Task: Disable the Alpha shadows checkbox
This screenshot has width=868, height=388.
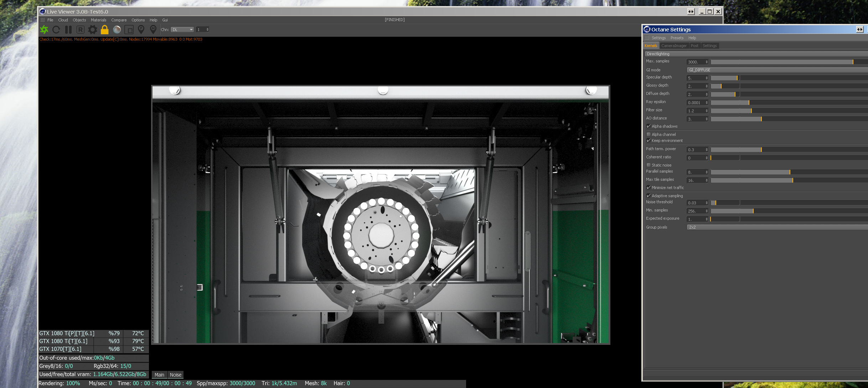Action: (x=649, y=126)
